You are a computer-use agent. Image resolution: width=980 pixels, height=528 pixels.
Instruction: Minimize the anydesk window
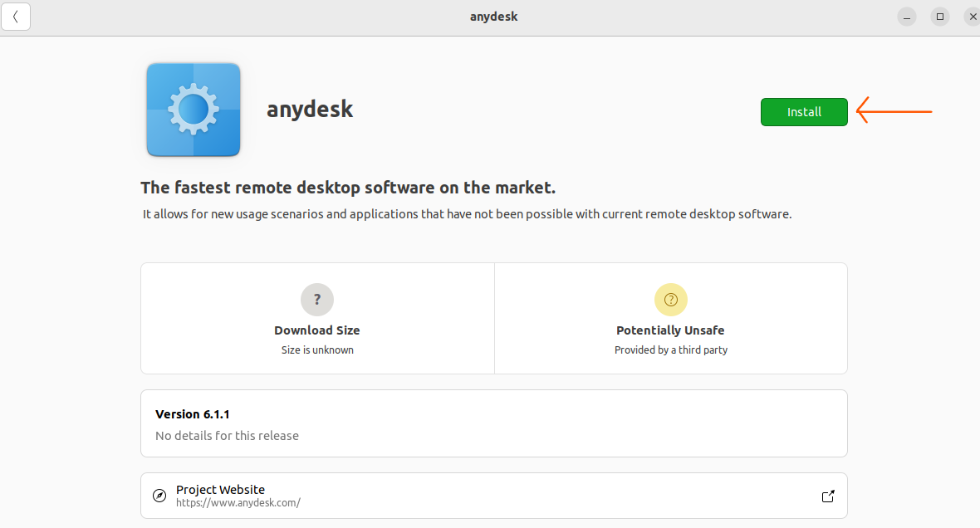(x=907, y=17)
